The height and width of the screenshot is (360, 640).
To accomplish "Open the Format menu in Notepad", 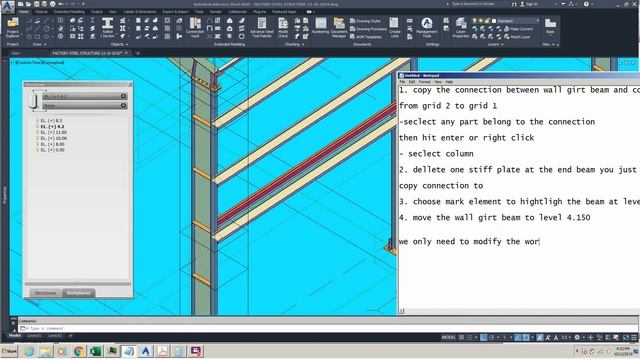I will click(424, 82).
